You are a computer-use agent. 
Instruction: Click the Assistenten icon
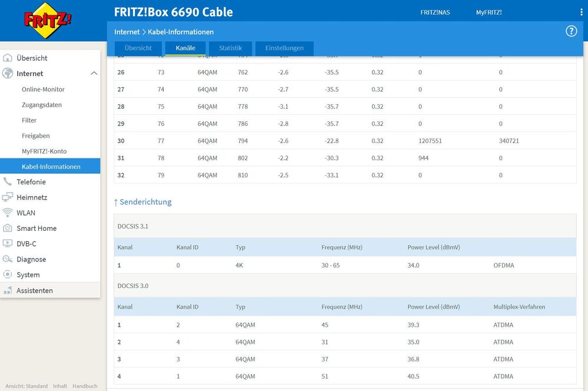pos(8,290)
